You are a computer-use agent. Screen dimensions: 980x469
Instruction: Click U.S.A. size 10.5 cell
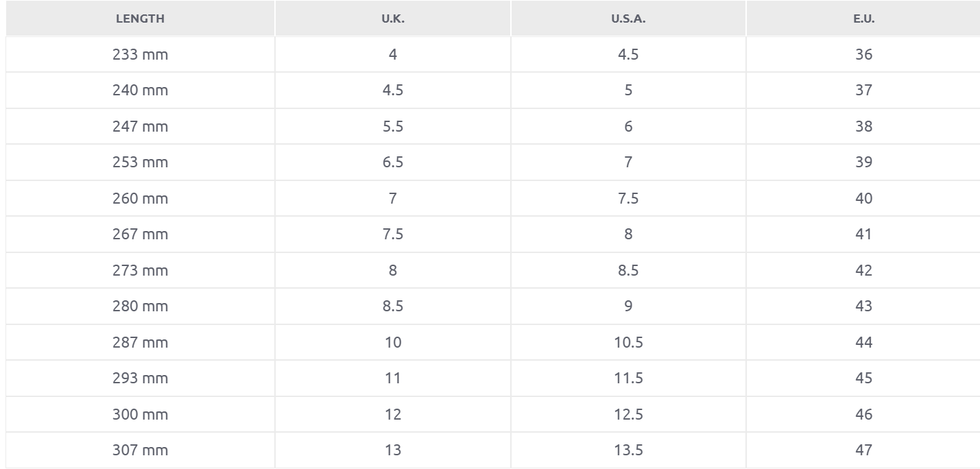click(628, 343)
